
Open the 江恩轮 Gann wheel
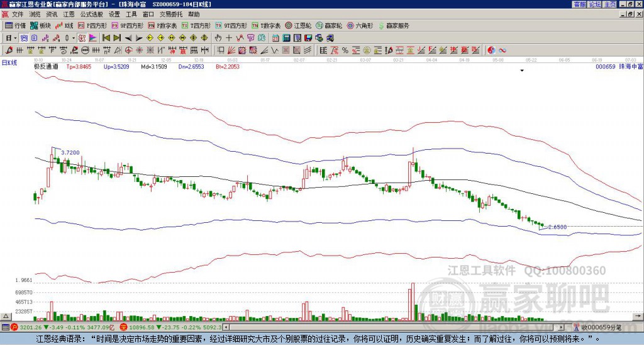297,25
